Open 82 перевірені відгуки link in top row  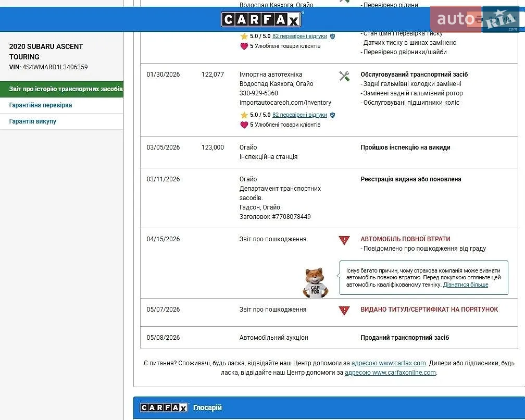click(299, 36)
